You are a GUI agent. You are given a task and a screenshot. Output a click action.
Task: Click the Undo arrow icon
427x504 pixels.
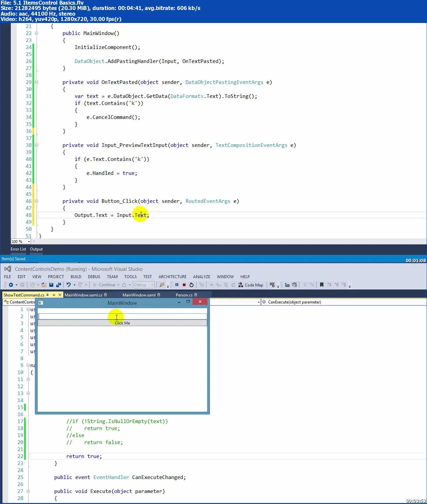point(69,285)
